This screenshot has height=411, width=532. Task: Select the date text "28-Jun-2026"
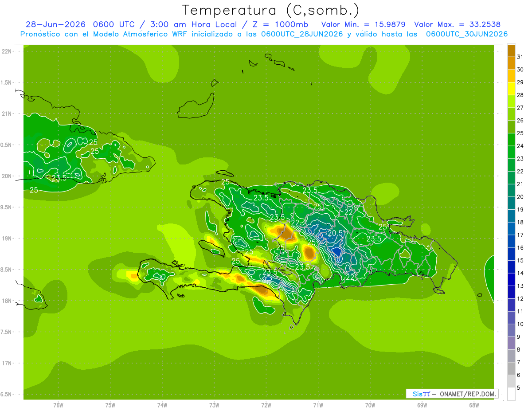point(55,24)
